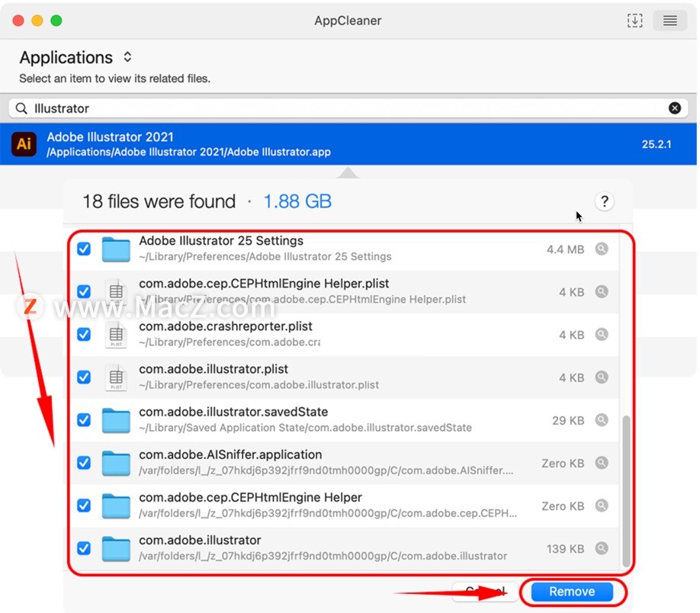Image resolution: width=700 pixels, height=613 pixels.
Task: Uncheck the Zero KB CEPHtmlEngine Helper folder
Action: 84,505
